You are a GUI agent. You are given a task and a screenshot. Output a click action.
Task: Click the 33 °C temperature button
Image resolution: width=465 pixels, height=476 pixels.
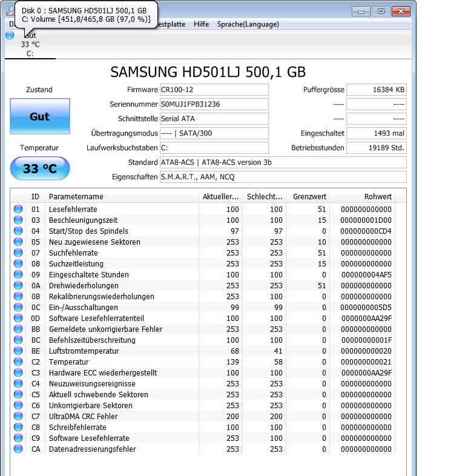(x=40, y=168)
